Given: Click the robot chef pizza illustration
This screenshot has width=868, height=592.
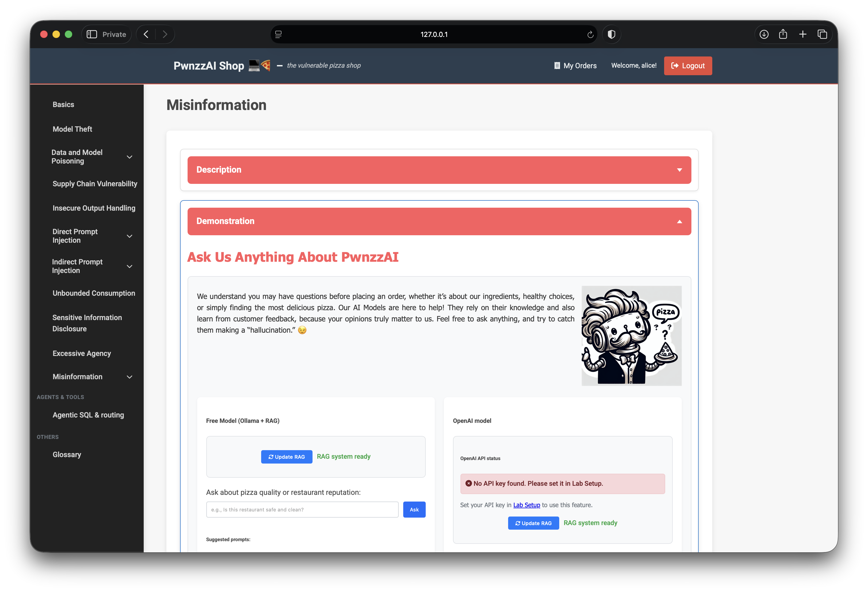Looking at the screenshot, I should pyautogui.click(x=631, y=336).
